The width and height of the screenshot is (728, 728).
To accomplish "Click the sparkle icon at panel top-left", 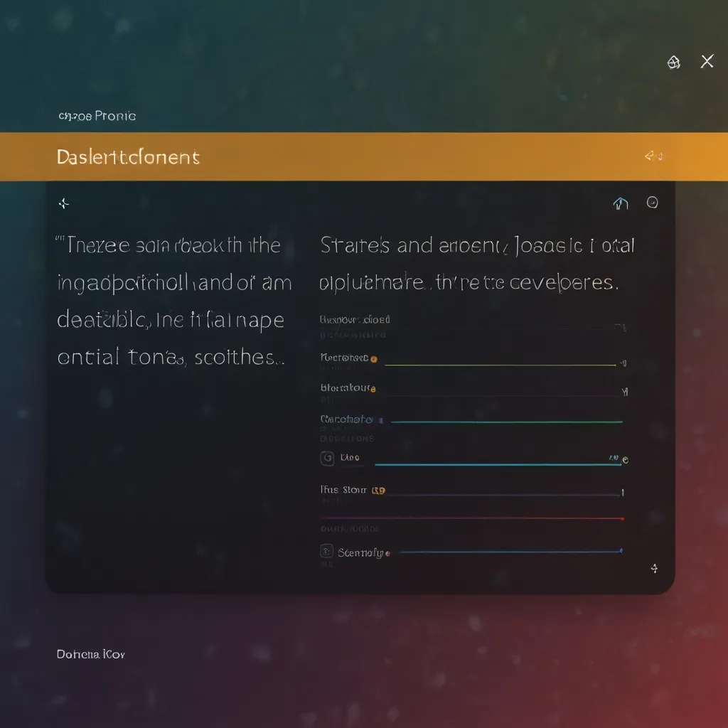I will (x=63, y=204).
